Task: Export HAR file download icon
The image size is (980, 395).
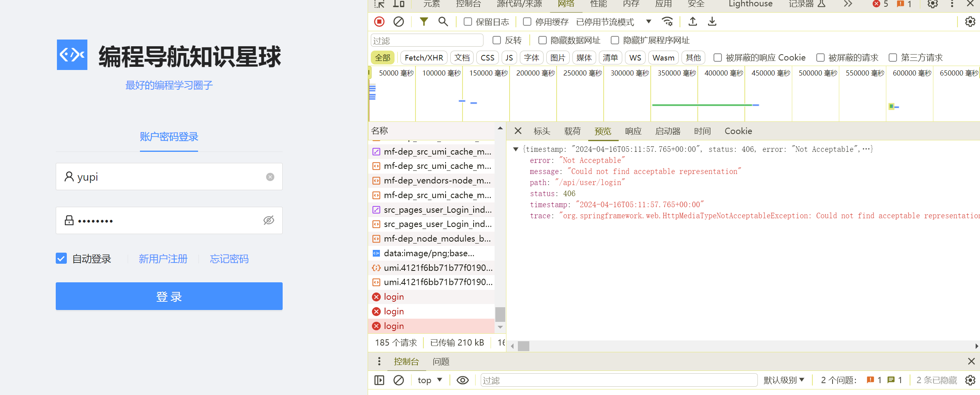Action: pos(712,21)
